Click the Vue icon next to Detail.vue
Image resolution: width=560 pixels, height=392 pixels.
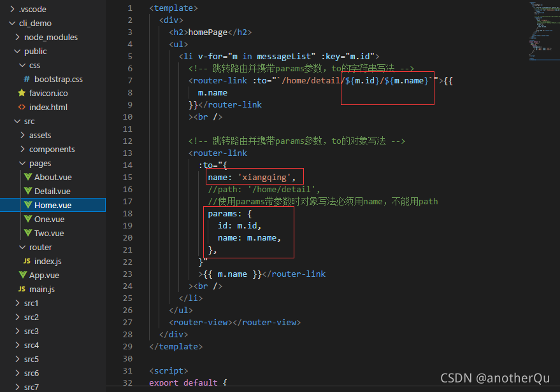[x=28, y=191]
